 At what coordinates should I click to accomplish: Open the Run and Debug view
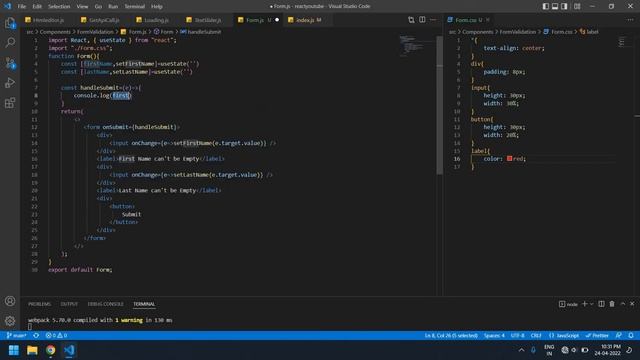point(10,82)
